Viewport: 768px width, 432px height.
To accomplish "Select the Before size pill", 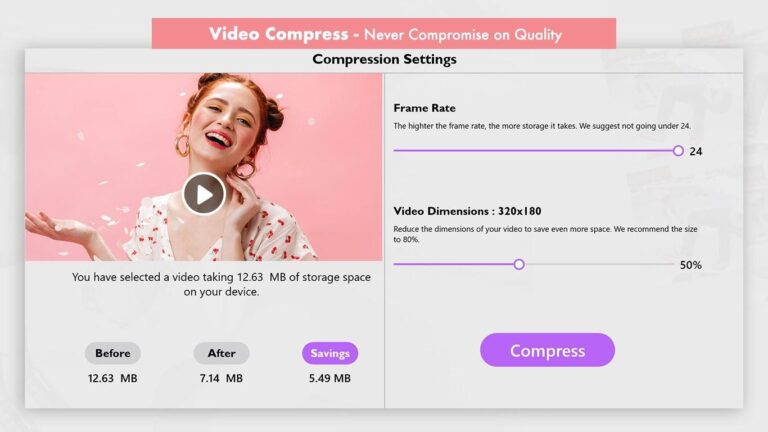I will coord(113,353).
